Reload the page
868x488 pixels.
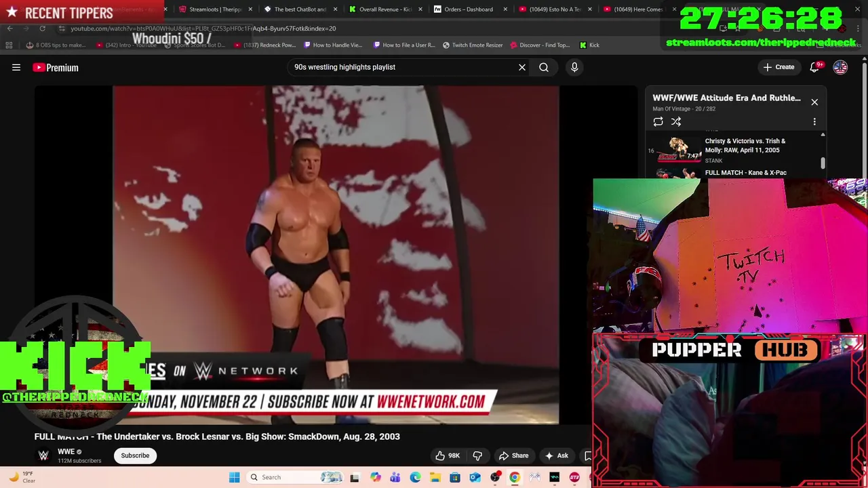click(42, 28)
